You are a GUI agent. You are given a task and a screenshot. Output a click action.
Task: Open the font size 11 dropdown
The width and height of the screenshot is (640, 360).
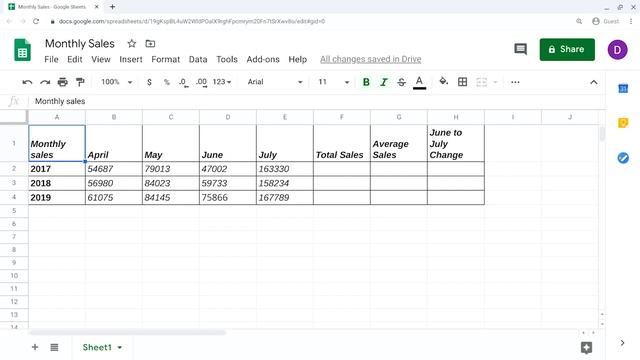click(x=333, y=82)
